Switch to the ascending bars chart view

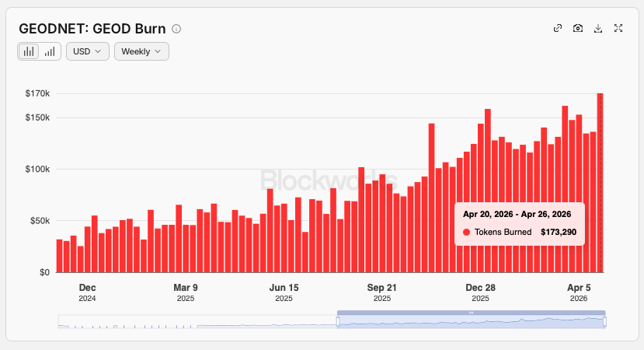click(50, 51)
